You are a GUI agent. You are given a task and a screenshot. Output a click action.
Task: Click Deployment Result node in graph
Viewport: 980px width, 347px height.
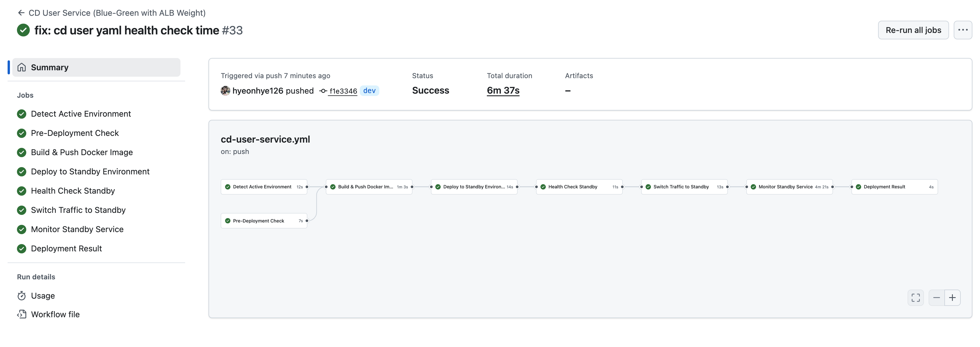894,187
